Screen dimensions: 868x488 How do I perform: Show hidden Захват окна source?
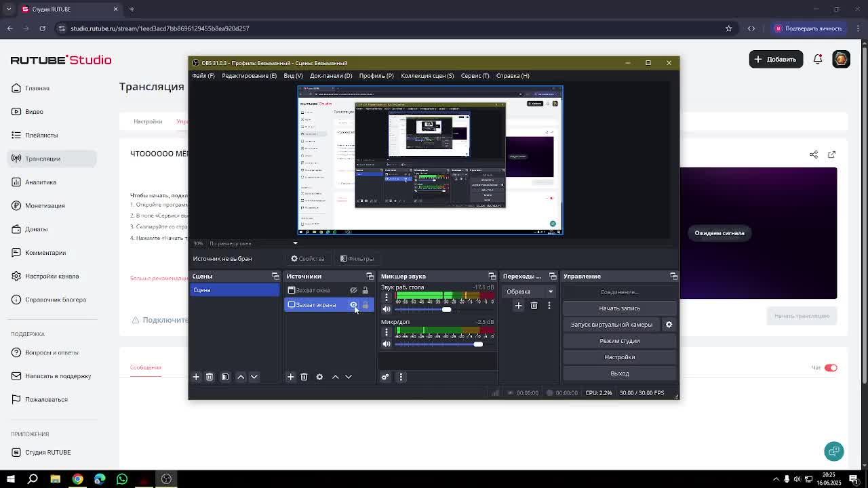(353, 290)
